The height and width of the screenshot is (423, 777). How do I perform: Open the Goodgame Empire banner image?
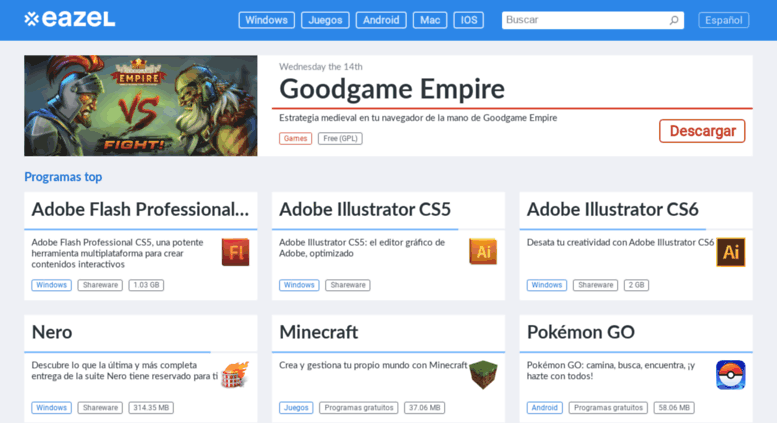point(141,106)
